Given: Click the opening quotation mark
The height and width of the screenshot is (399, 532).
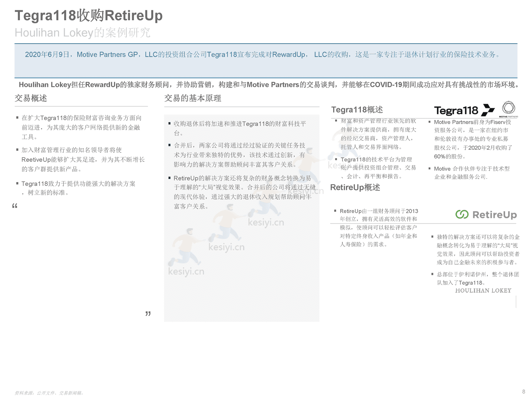Looking at the screenshot, I should (15, 206).
